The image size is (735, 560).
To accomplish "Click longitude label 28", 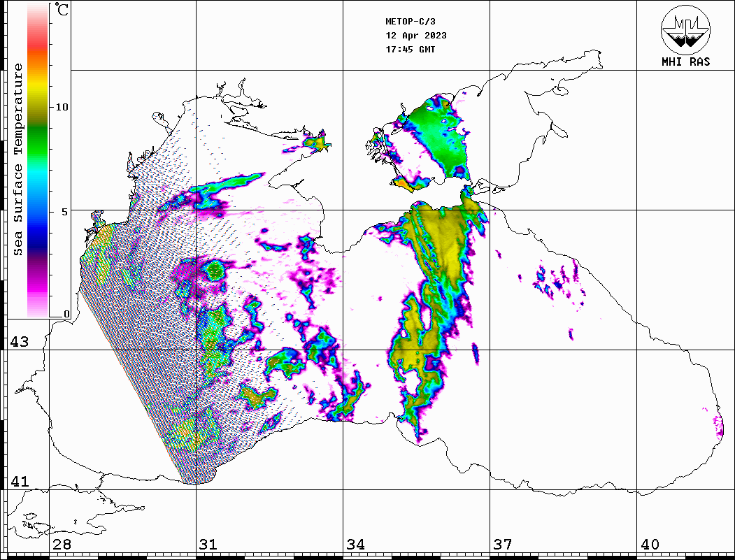I will point(62,545).
